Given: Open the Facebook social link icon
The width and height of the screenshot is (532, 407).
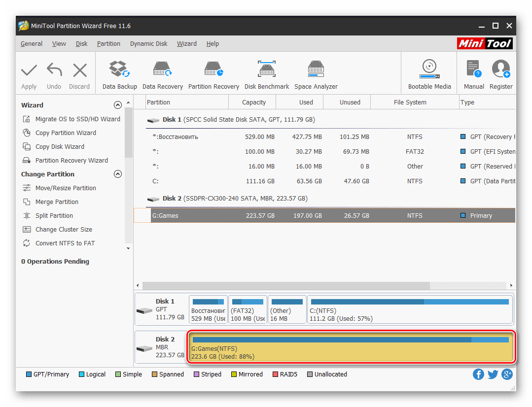Looking at the screenshot, I should (x=478, y=374).
